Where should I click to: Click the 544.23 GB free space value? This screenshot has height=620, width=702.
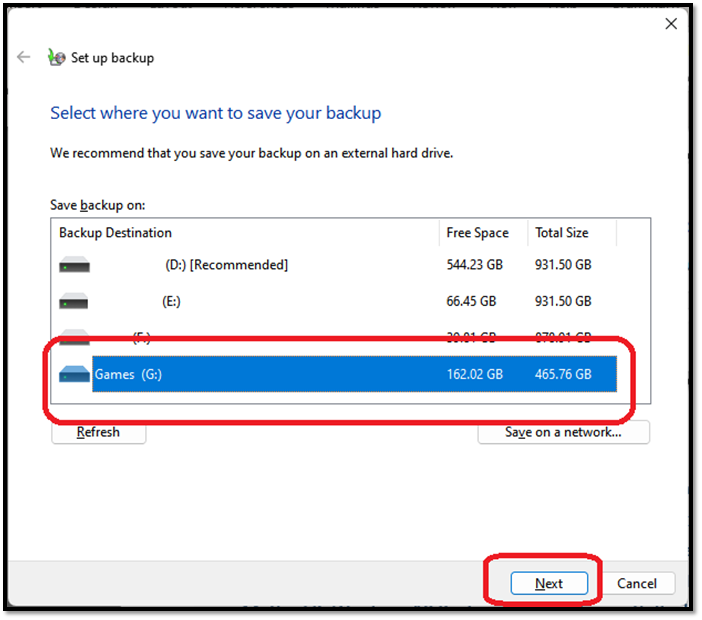(x=475, y=265)
